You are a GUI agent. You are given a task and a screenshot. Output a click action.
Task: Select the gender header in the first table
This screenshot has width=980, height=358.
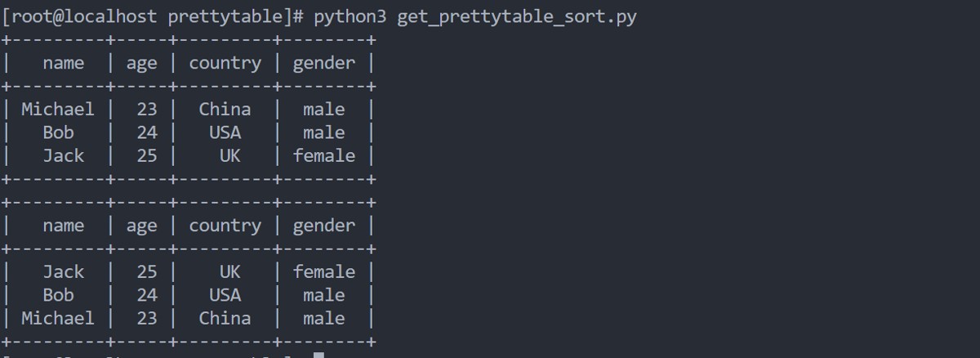pos(324,63)
